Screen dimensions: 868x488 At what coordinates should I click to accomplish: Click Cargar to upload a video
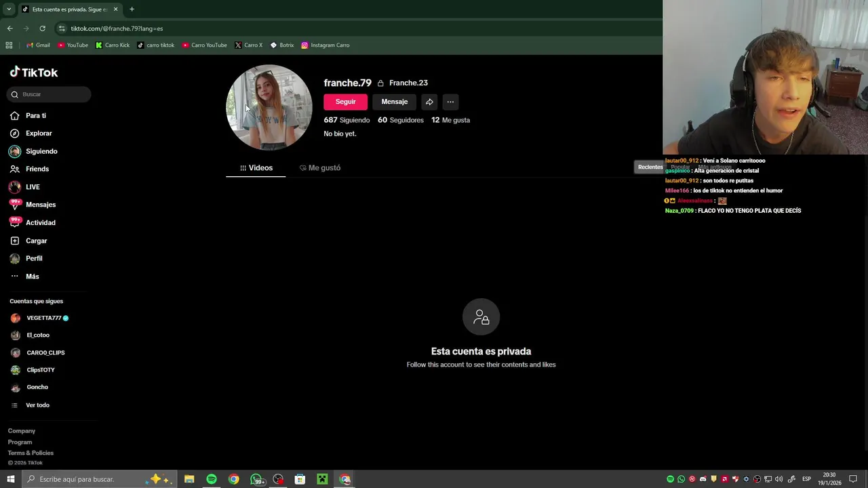click(28, 241)
